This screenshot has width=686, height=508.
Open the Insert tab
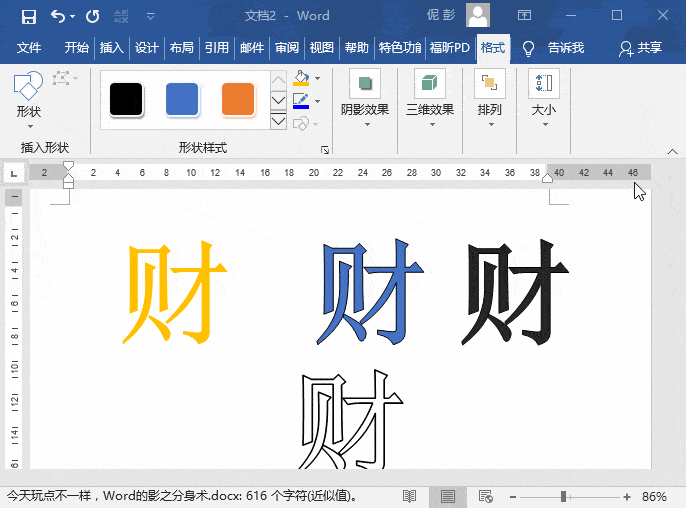111,48
